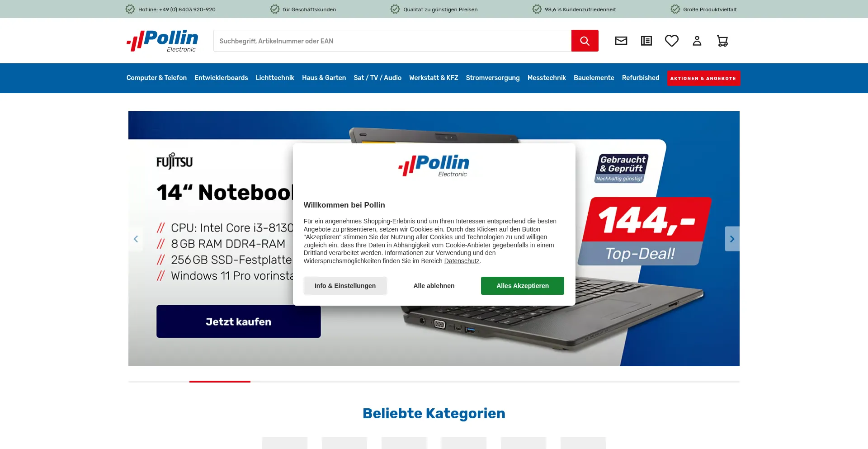Open the wishlist heart icon
Viewport: 868px width, 449px height.
(x=672, y=41)
